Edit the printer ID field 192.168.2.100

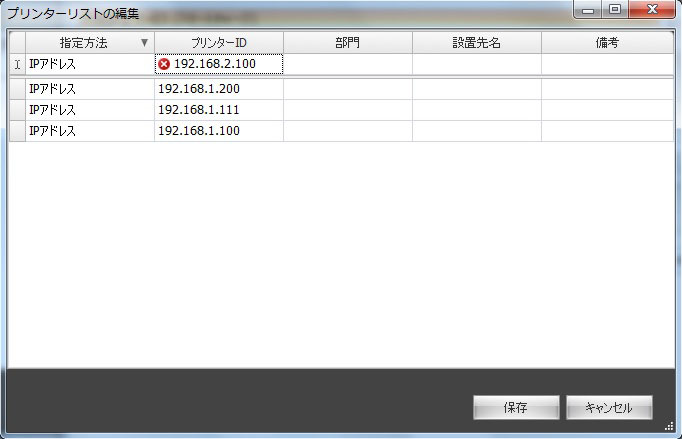click(226, 64)
